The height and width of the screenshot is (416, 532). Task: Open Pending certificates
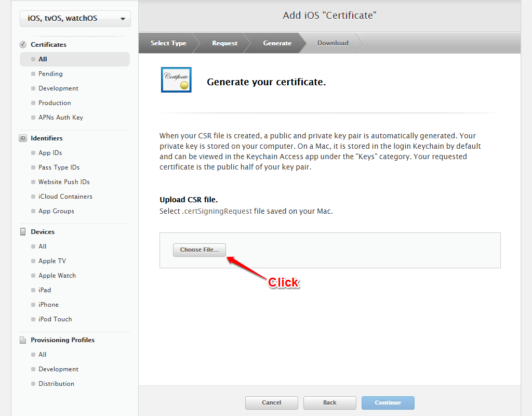point(50,74)
